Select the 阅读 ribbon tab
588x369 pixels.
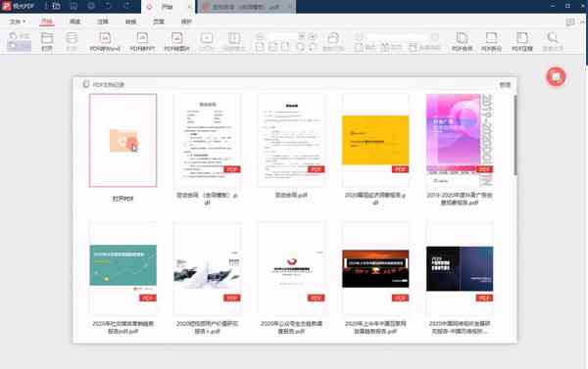[75, 22]
